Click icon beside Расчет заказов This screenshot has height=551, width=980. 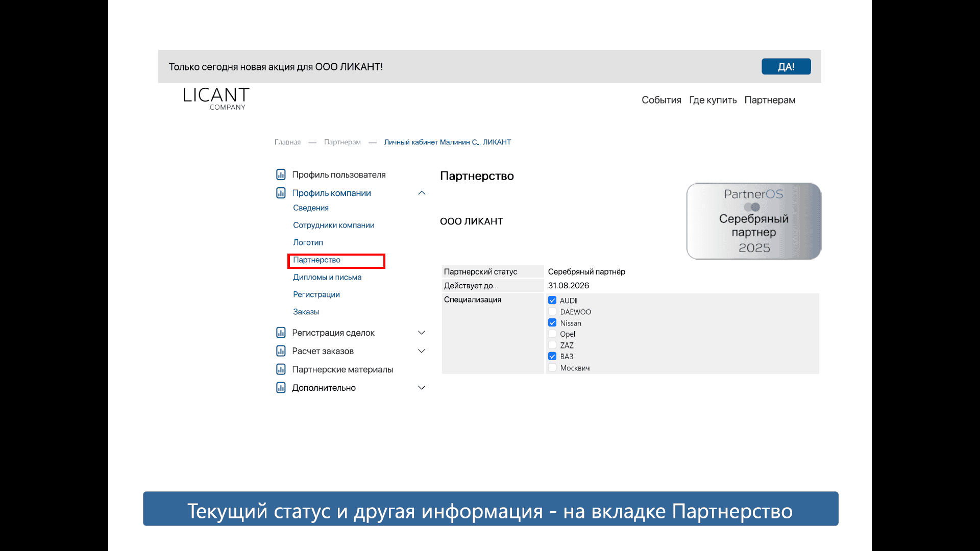coord(281,351)
